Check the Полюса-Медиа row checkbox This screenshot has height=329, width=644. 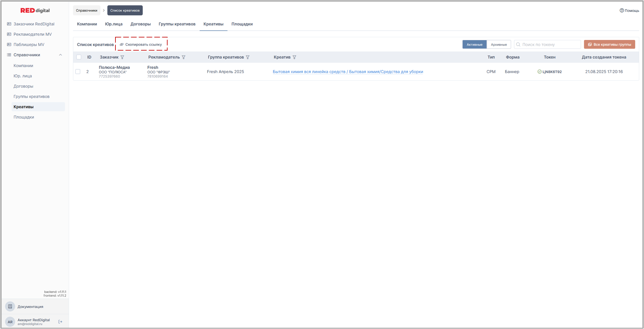pos(78,72)
